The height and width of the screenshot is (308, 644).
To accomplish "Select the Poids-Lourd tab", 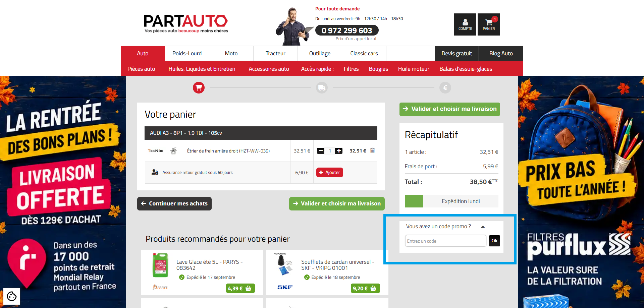I will 187,53.
